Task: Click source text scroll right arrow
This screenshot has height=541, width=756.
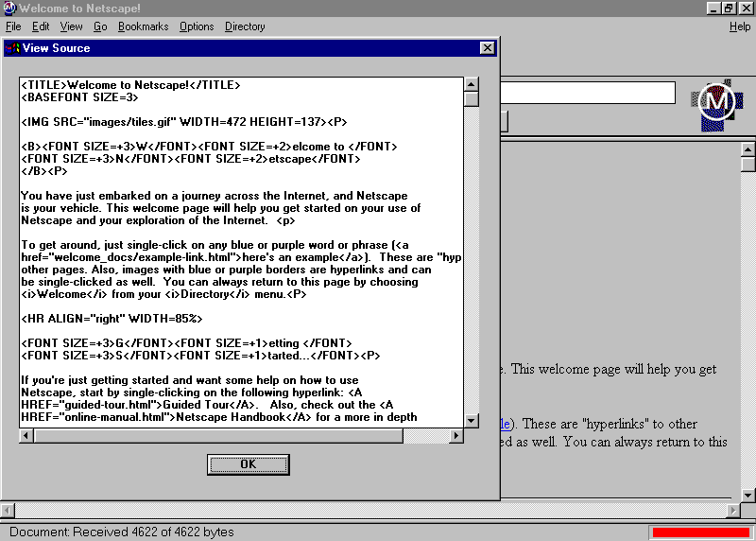Action: point(456,436)
